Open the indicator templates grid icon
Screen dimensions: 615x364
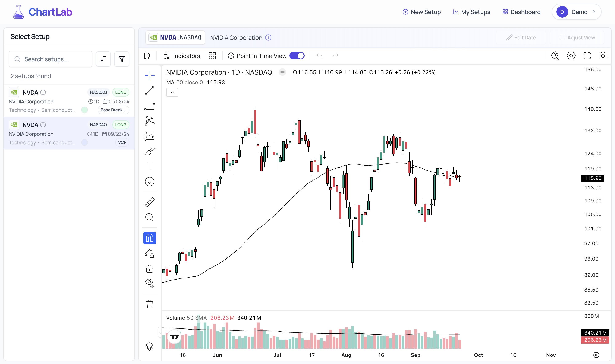(x=212, y=56)
